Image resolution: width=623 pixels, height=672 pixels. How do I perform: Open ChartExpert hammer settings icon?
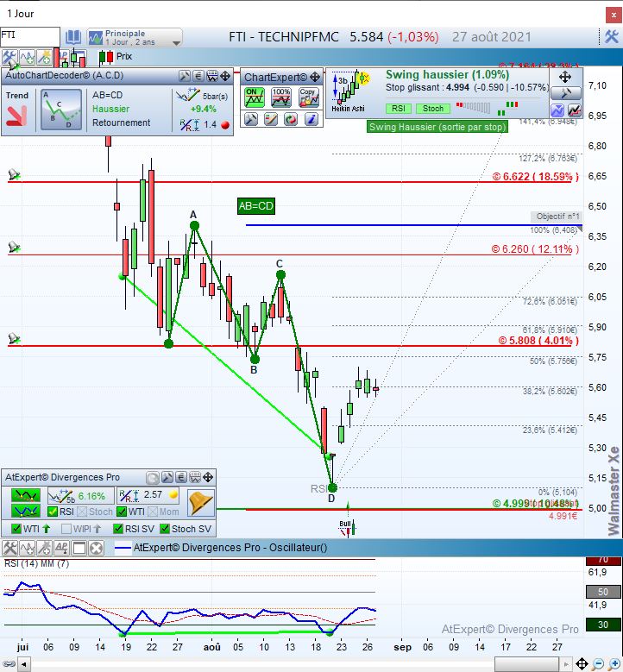251,119
